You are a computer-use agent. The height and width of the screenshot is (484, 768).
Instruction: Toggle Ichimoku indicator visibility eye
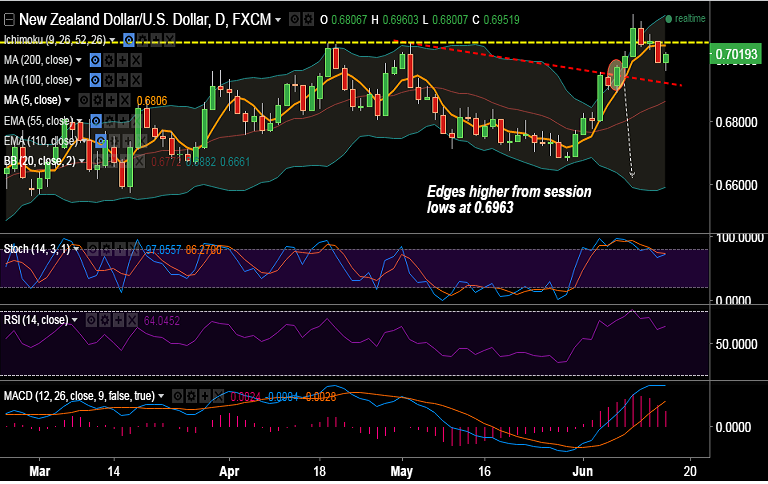pos(129,40)
